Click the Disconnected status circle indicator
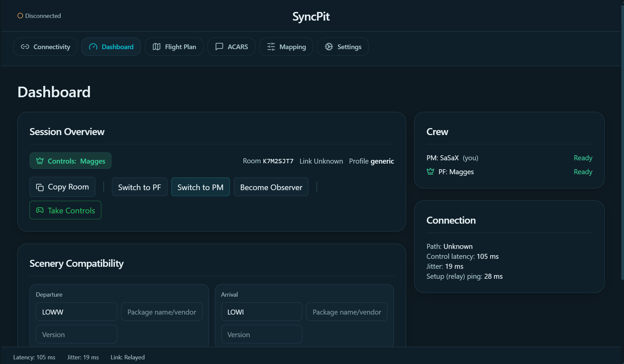This screenshot has height=364, width=624. click(20, 16)
